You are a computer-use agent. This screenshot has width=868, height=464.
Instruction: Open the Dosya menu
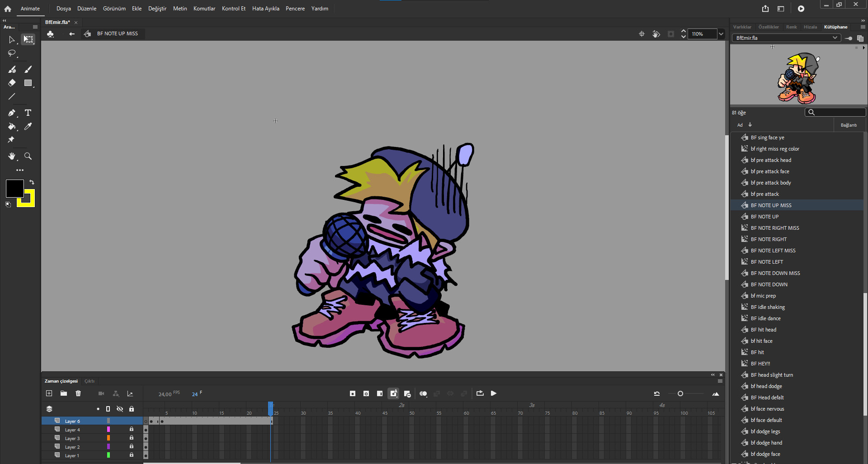point(64,9)
